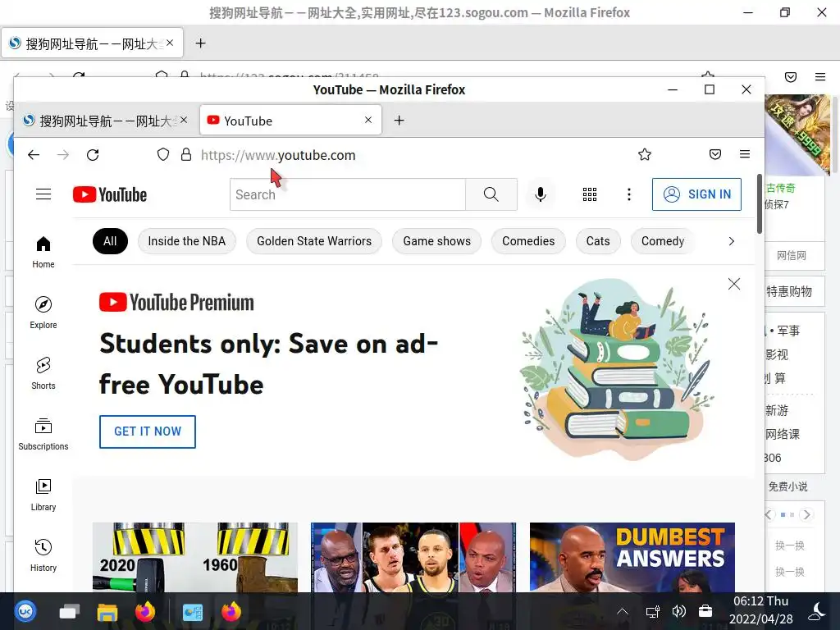Select Sogou tab in background Firefox window
This screenshot has height=630, width=840.
[92, 43]
